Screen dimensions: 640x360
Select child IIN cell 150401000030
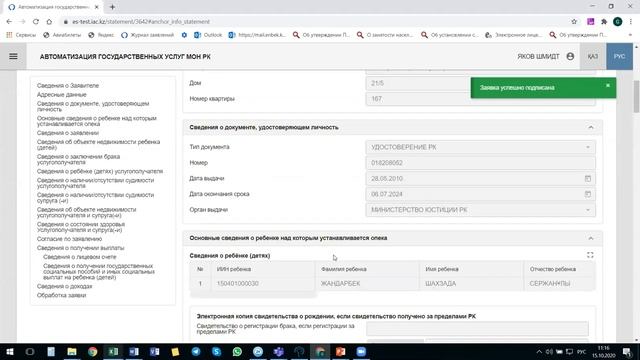point(263,283)
